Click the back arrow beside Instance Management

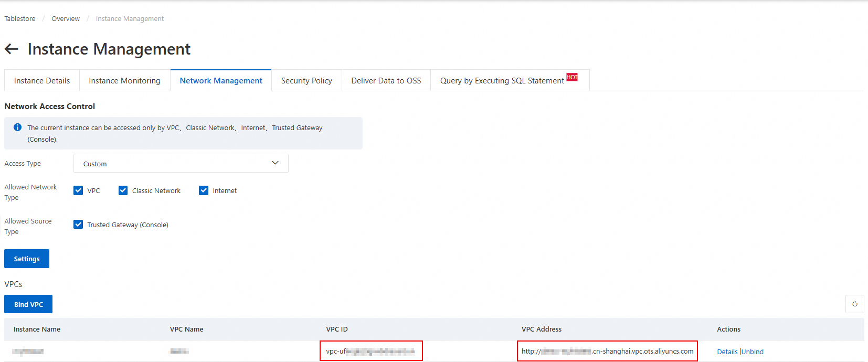pos(12,49)
